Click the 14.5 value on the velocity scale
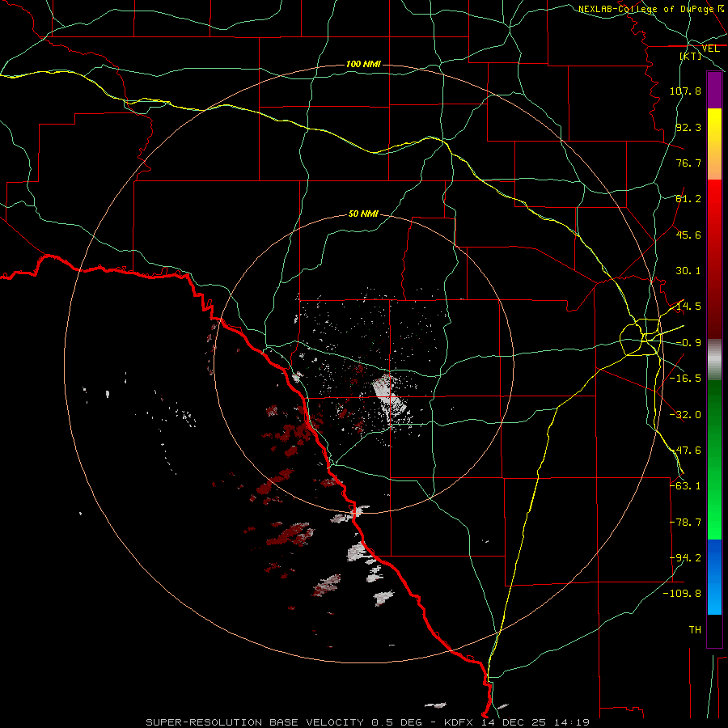 (x=688, y=307)
